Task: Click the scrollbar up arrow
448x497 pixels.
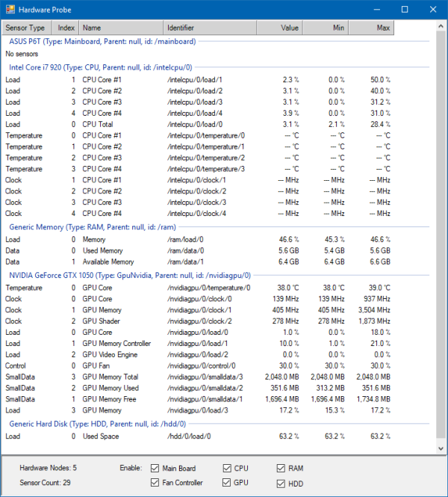Action: tap(441, 26)
